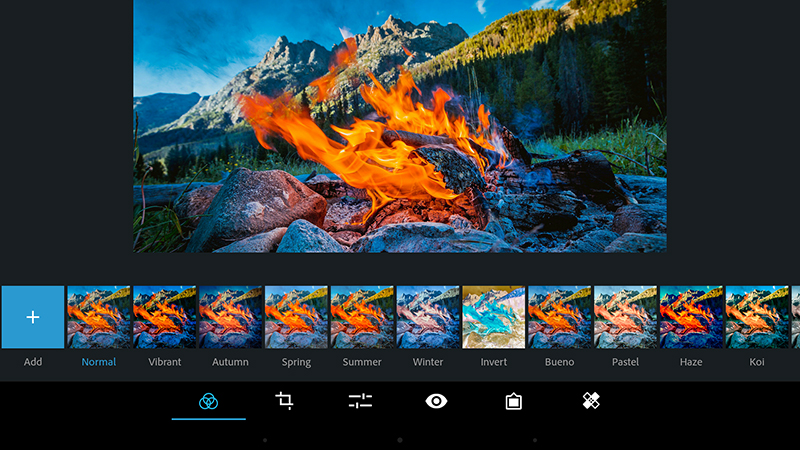Apply the Invert look thumbnail
This screenshot has width=800, height=450.
pos(494,317)
